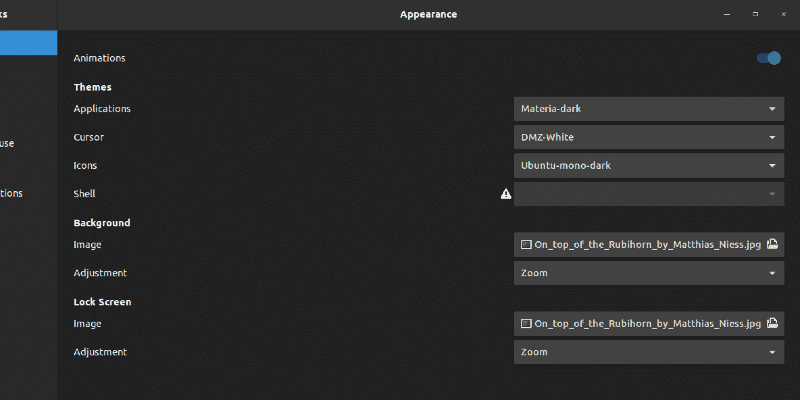Click the Themes section heading
Viewport: 800px width, 400px height.
click(x=92, y=87)
